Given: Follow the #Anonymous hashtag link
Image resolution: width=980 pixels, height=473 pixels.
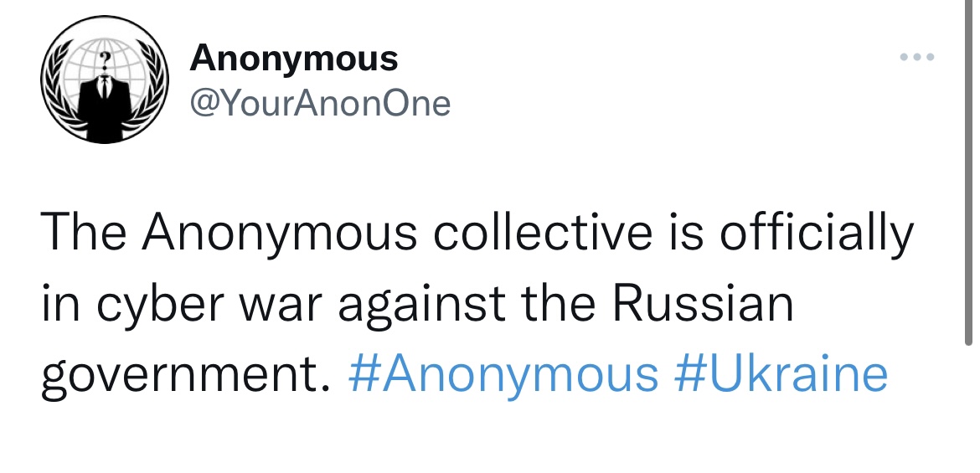Looking at the screenshot, I should (503, 373).
